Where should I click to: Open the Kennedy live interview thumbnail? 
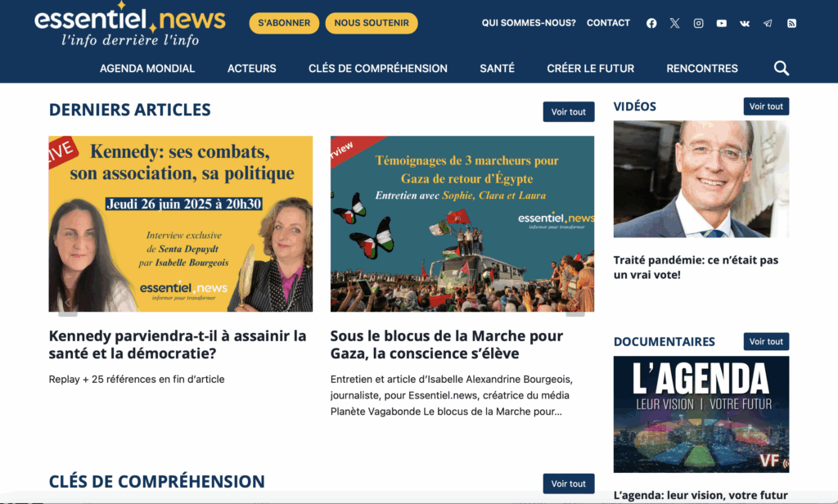click(181, 223)
